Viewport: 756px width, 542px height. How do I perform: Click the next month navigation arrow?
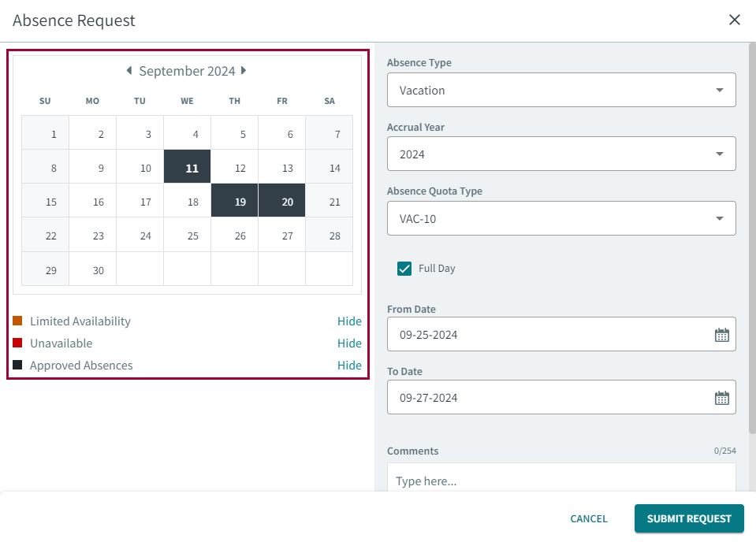pos(244,70)
